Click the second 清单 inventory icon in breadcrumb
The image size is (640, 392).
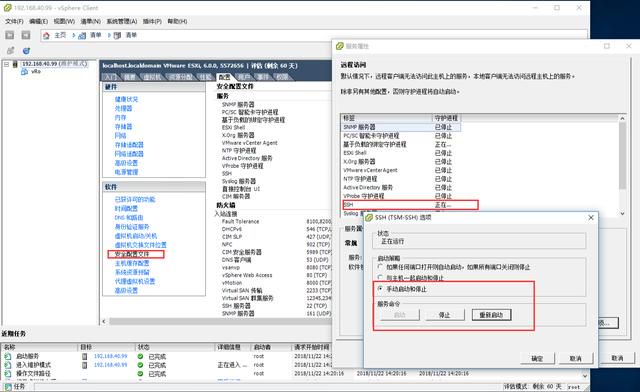coord(117,36)
